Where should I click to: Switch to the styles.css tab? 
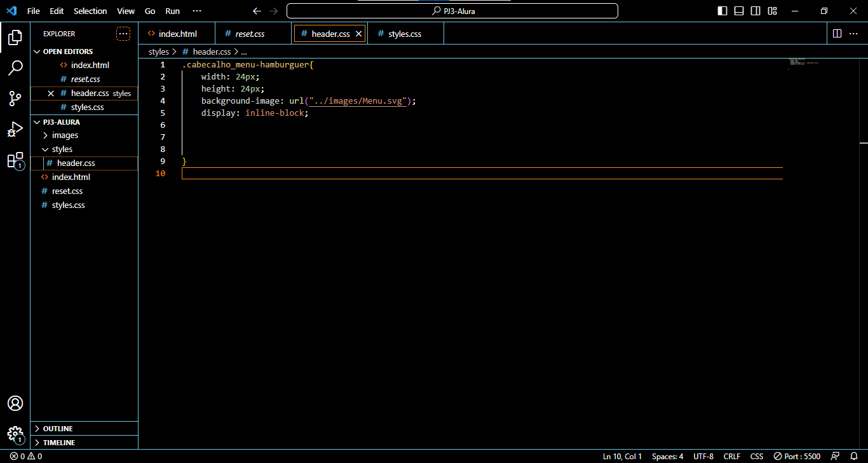tap(404, 34)
